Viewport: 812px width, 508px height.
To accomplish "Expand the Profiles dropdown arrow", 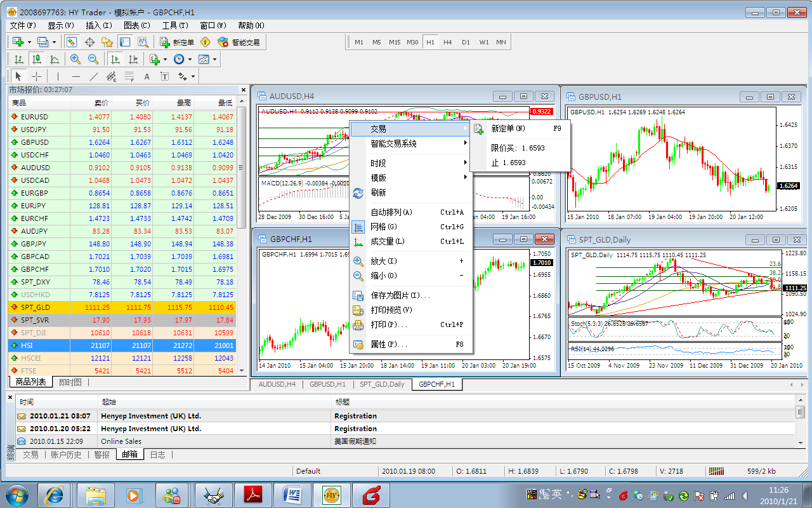I will [x=54, y=42].
